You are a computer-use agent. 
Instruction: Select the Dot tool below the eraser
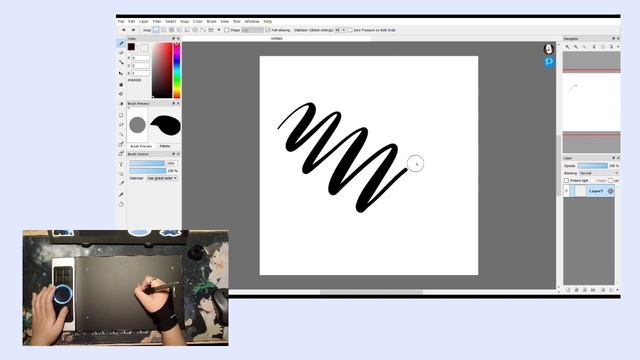pyautogui.click(x=121, y=63)
